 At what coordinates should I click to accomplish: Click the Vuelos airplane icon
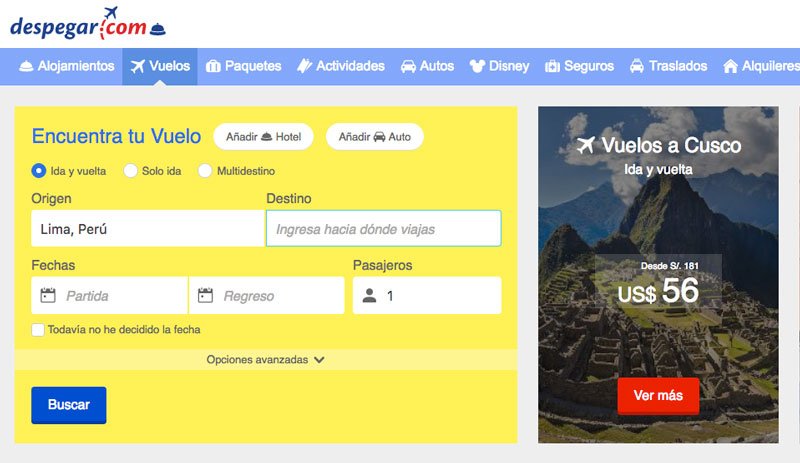(137, 66)
